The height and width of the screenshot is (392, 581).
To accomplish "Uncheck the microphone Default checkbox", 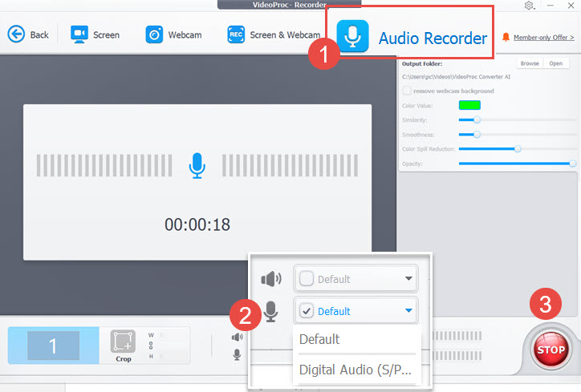I will tap(307, 310).
